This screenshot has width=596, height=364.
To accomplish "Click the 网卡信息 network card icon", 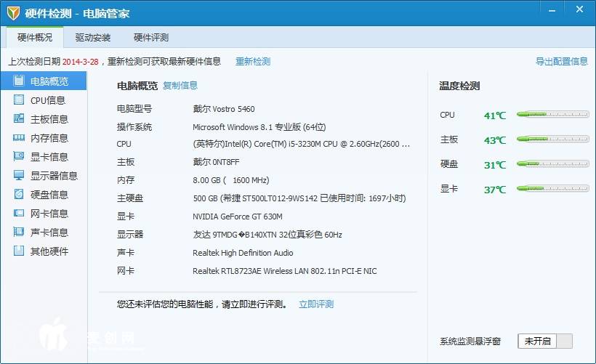I will [x=18, y=213].
